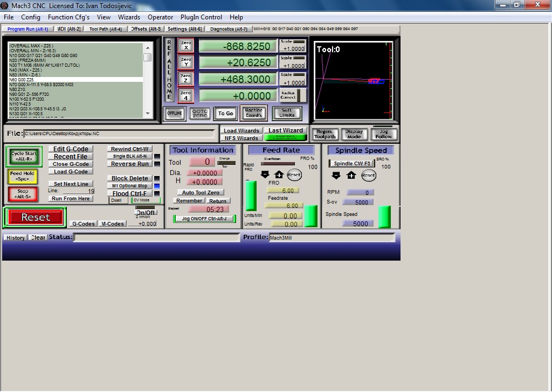The height and width of the screenshot is (392, 552).
Task: Open the Function Cfg's menu
Action: (68, 17)
